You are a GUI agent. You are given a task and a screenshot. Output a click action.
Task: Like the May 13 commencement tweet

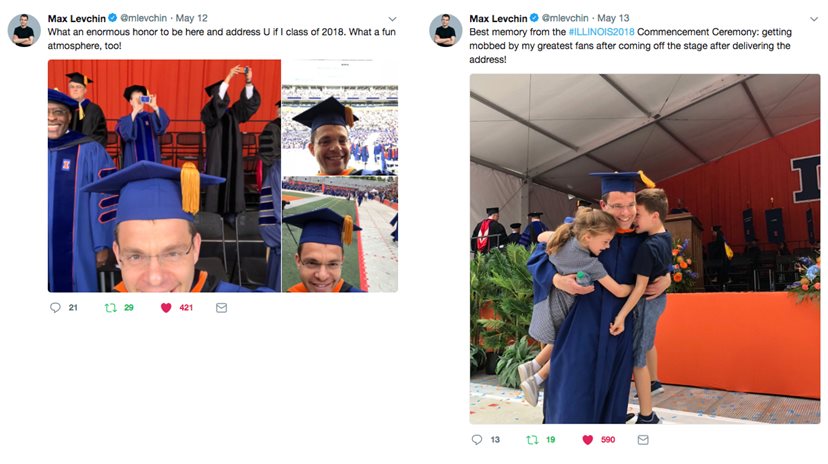coord(587,439)
